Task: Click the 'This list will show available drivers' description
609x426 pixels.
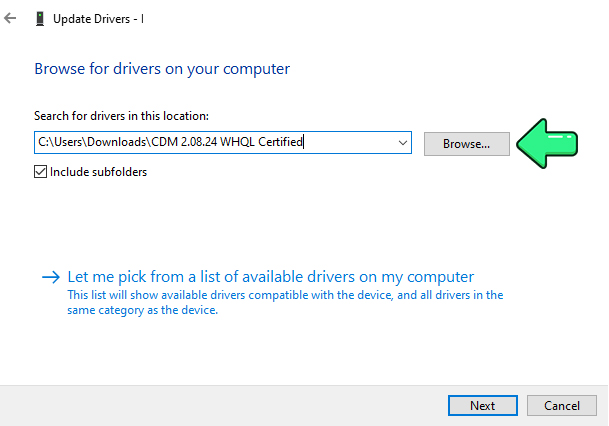Action: click(x=285, y=303)
